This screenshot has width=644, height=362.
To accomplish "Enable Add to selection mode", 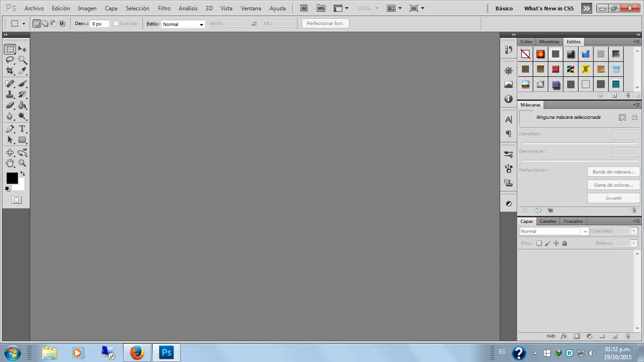I will click(x=45, y=24).
